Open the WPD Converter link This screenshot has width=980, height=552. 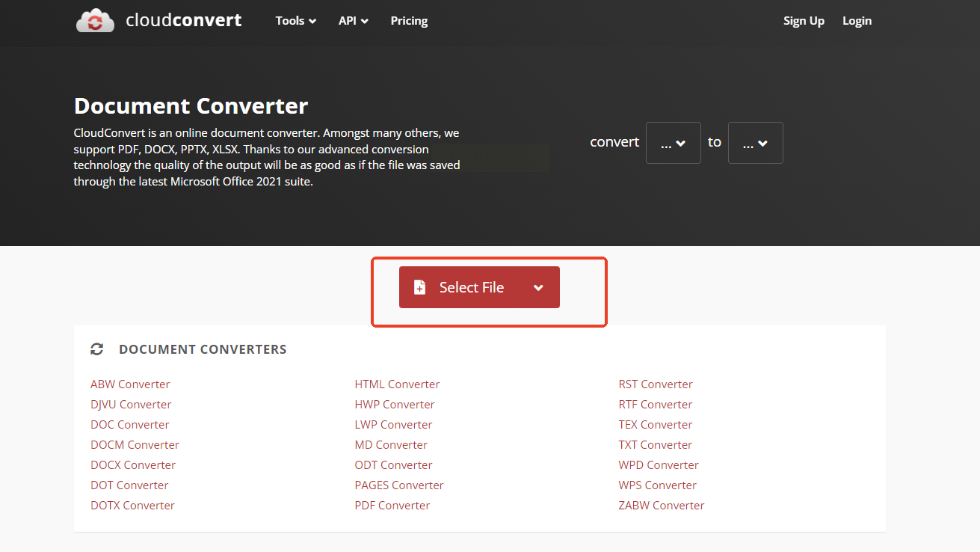click(x=659, y=465)
